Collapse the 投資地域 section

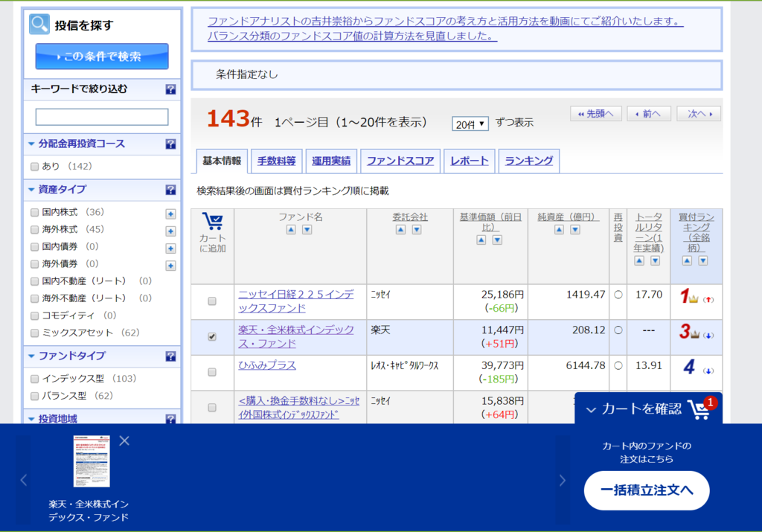(31, 419)
